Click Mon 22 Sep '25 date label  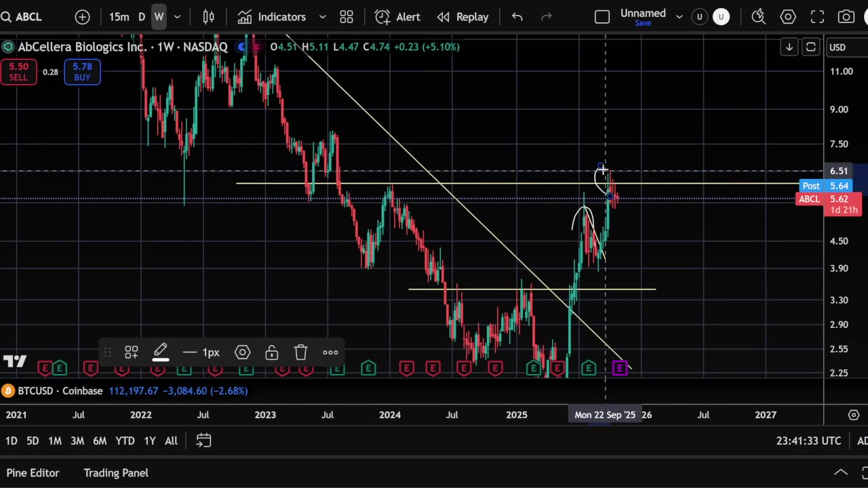tap(605, 415)
